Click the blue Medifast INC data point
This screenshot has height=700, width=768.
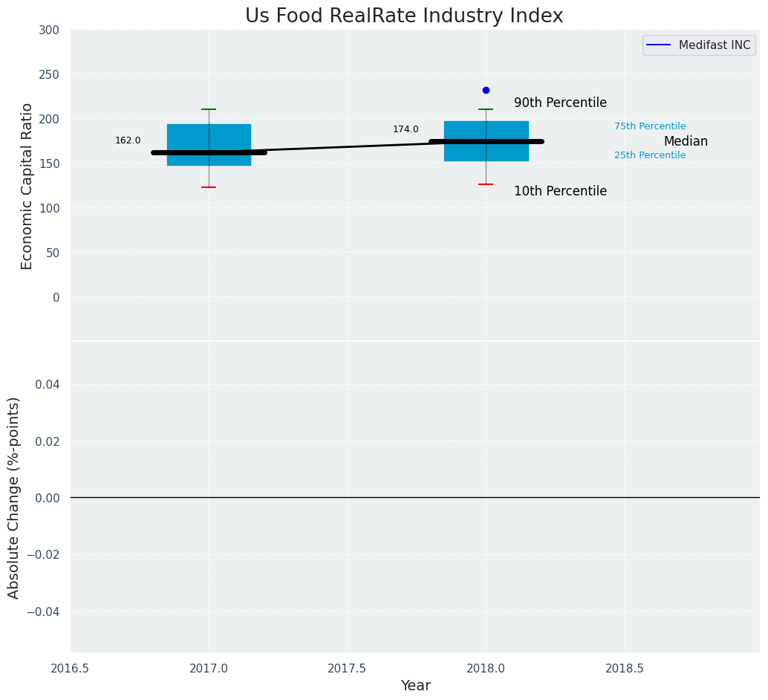click(x=486, y=90)
